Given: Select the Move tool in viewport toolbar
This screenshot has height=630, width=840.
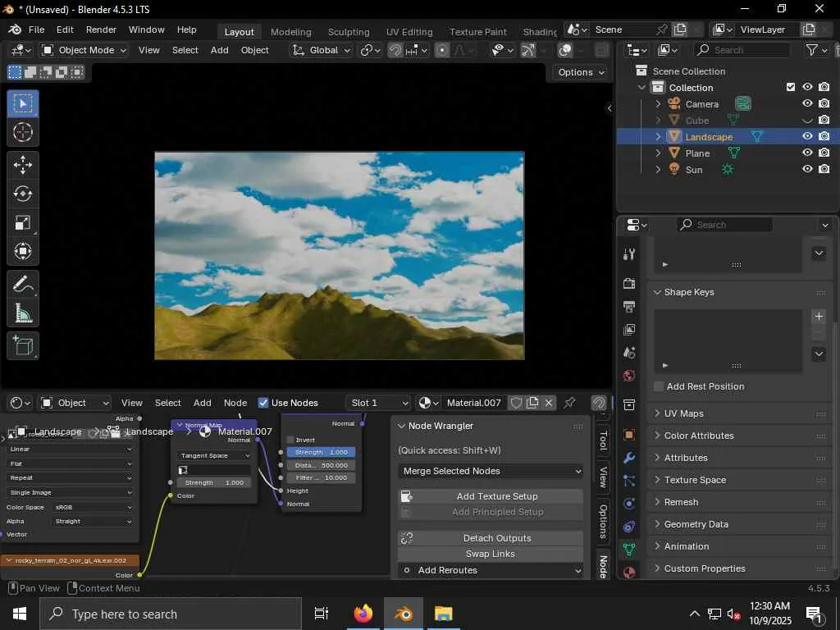Looking at the screenshot, I should [23, 165].
